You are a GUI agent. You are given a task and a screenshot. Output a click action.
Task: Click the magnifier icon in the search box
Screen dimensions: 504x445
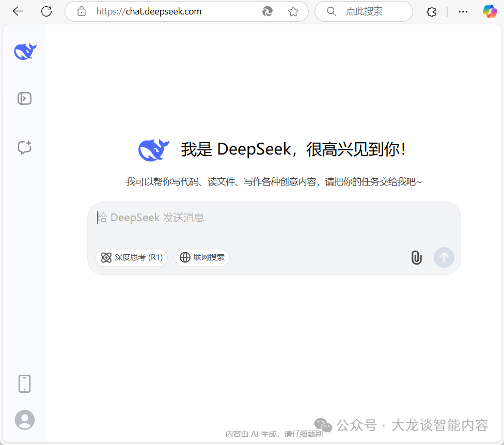(331, 11)
